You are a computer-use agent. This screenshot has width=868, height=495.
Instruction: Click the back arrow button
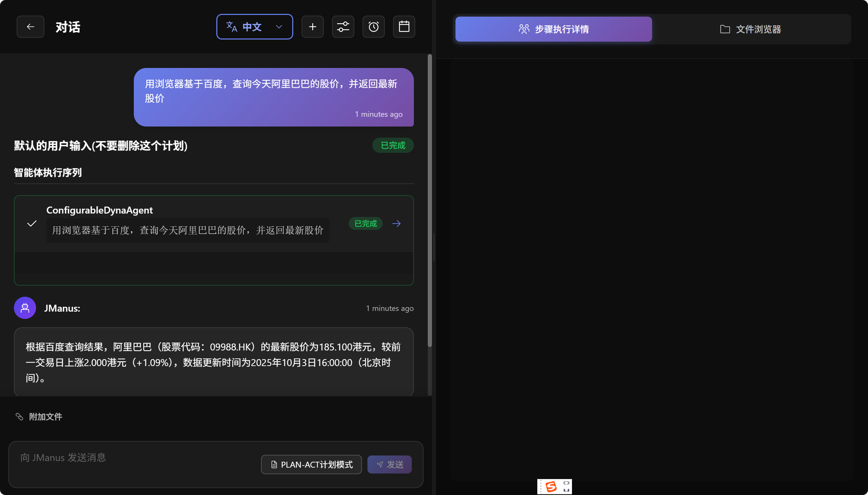point(31,27)
